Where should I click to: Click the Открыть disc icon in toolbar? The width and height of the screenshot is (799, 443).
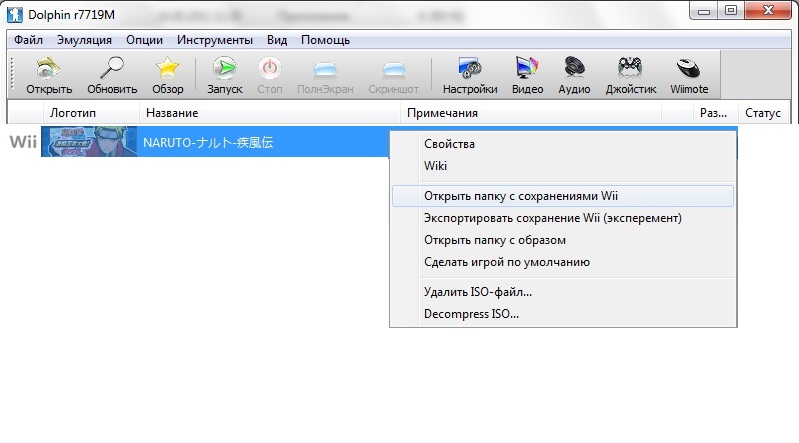tap(48, 68)
